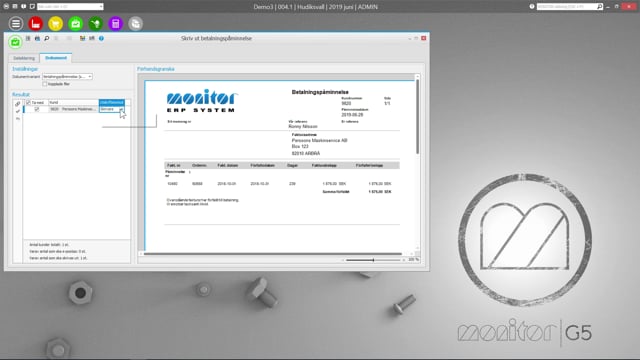Toggle the Ta med checkbox for customer 9820

click(37, 109)
